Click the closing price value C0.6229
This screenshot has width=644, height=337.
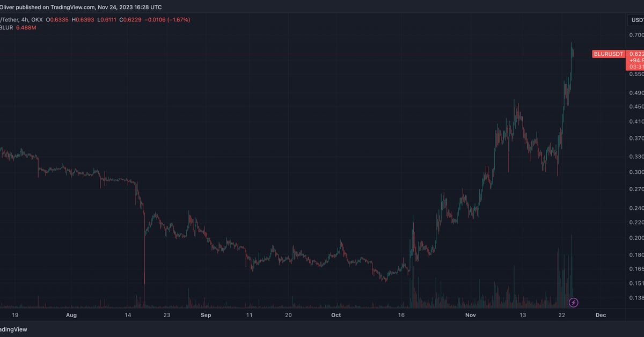[133, 20]
